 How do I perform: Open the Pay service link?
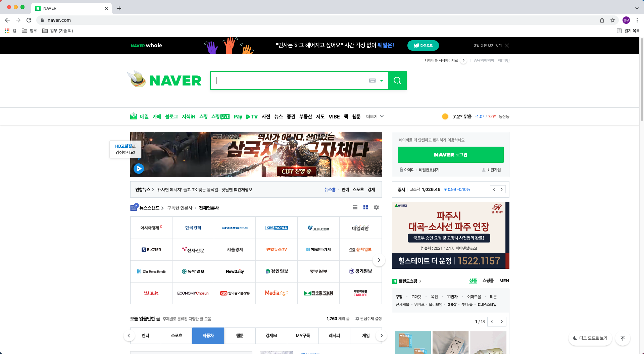point(238,116)
